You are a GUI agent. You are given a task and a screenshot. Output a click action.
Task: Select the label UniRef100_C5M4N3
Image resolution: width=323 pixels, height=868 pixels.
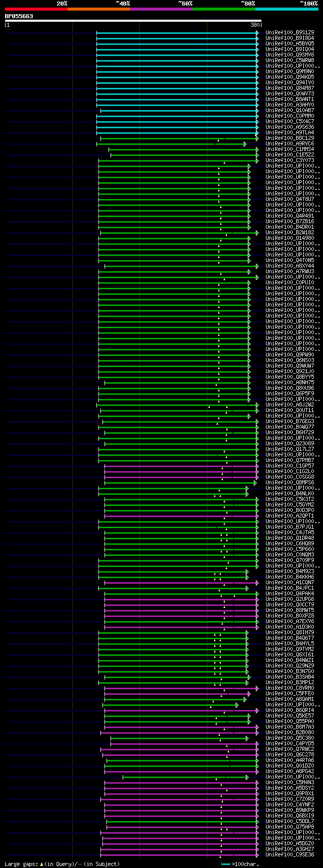click(290, 782)
